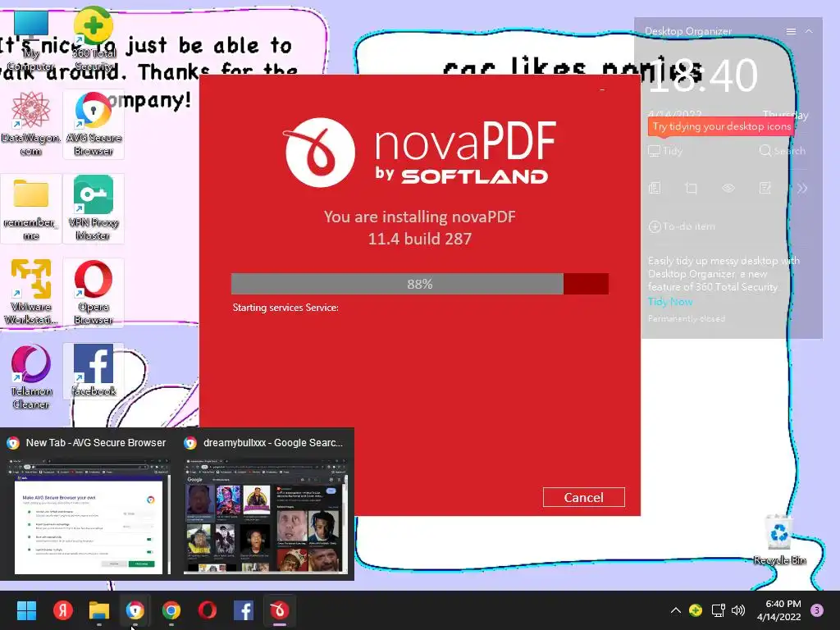Open the facebook desktop shortcut

point(94,371)
